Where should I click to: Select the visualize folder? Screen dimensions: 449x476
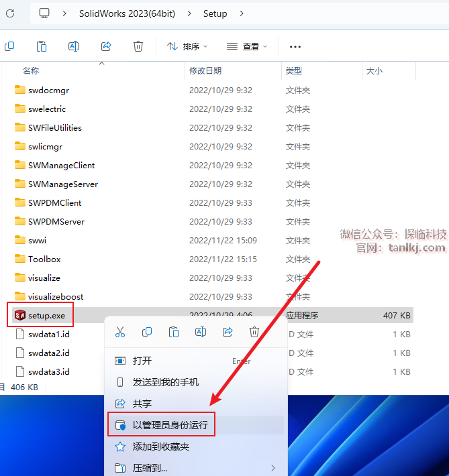click(x=44, y=278)
